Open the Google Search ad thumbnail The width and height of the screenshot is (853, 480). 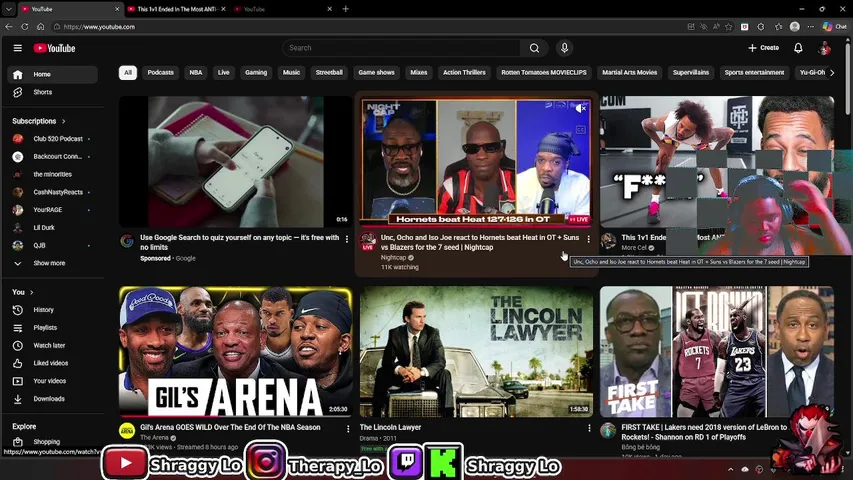236,162
